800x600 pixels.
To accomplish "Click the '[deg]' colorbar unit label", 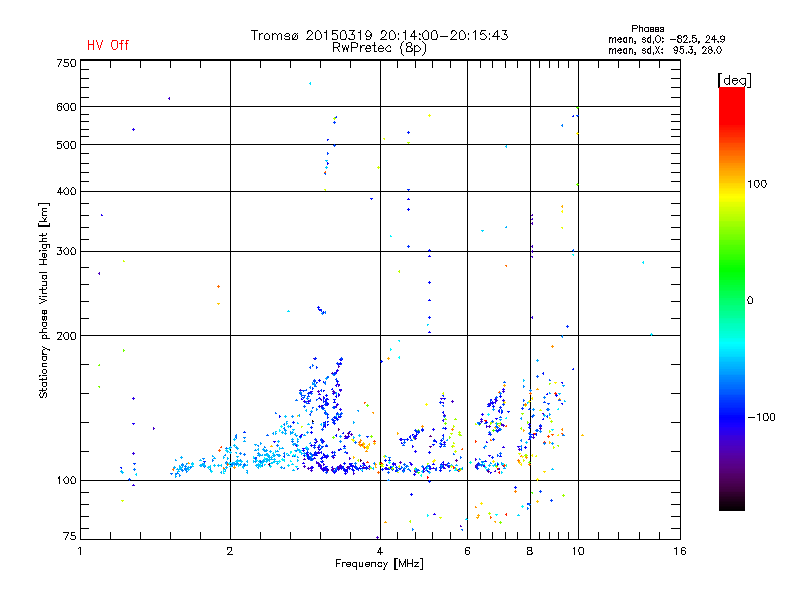I will pos(734,80).
